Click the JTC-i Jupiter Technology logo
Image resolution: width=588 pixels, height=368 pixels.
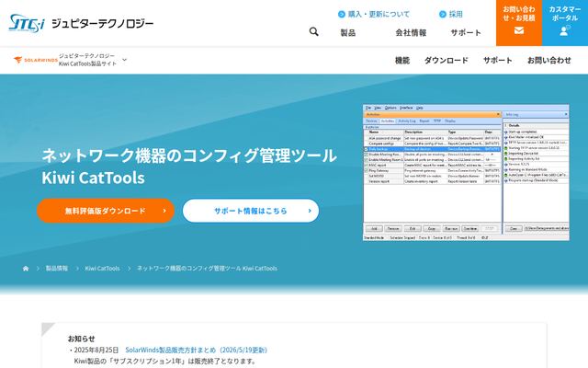81,23
